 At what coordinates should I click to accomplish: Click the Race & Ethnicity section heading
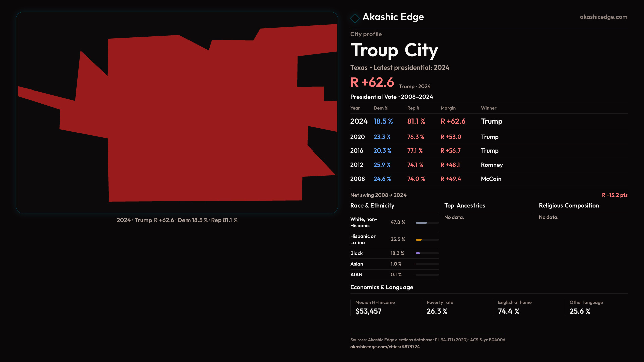click(372, 206)
